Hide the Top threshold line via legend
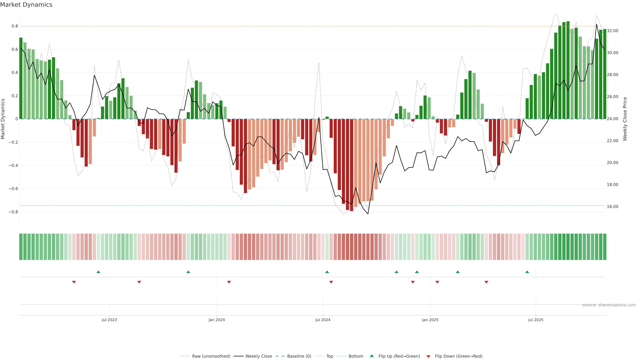Viewport: 644px width, 362px height. [x=330, y=356]
